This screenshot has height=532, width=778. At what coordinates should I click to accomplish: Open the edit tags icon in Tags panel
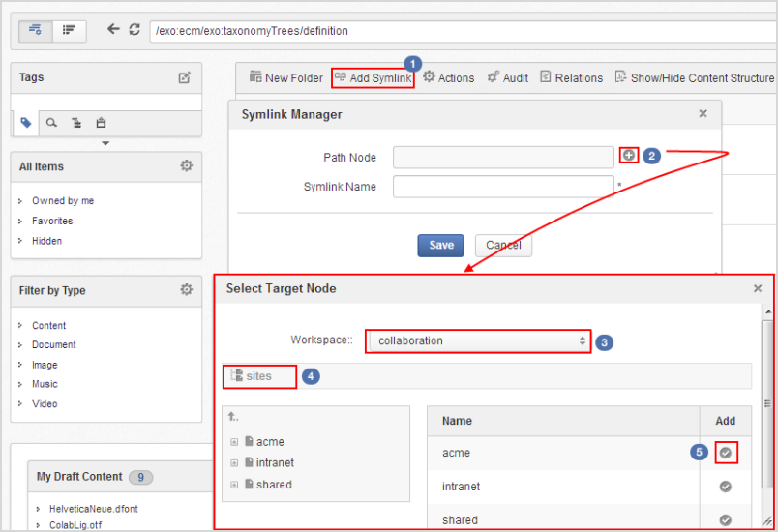(x=185, y=77)
